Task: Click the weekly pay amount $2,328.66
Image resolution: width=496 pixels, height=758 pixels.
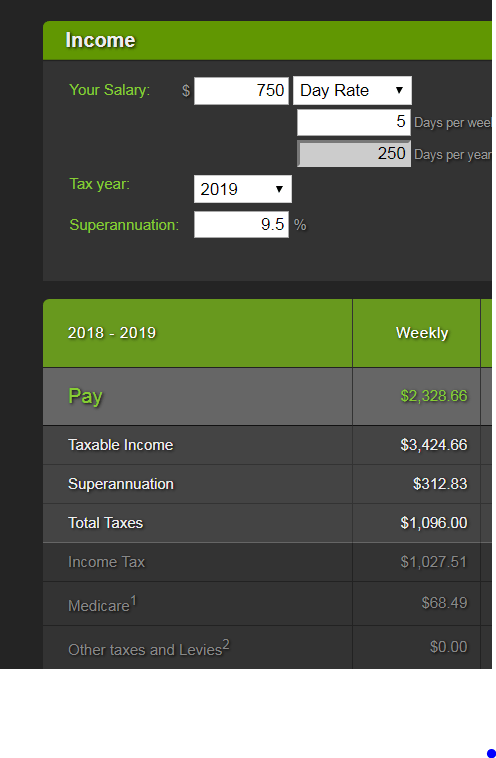Action: click(434, 396)
